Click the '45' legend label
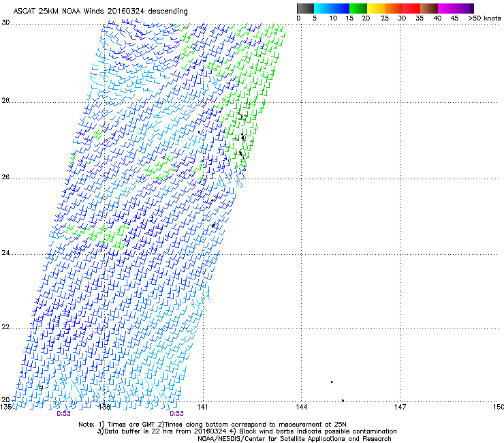 (x=454, y=18)
